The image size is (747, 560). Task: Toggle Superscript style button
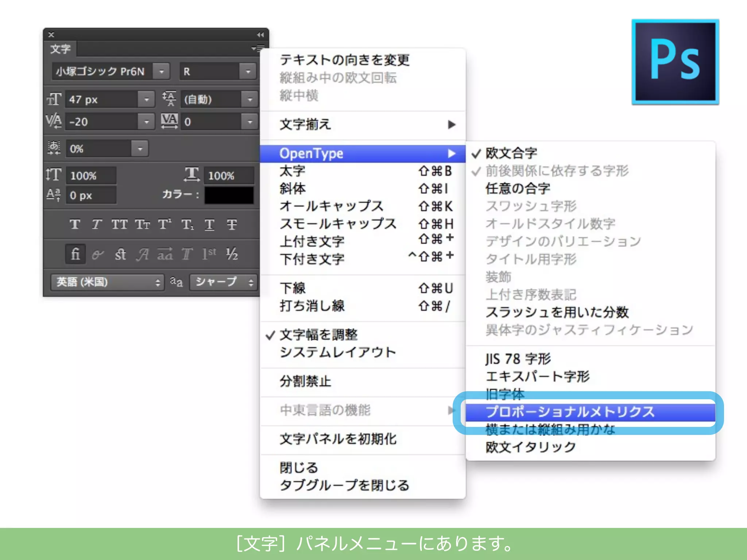[165, 224]
